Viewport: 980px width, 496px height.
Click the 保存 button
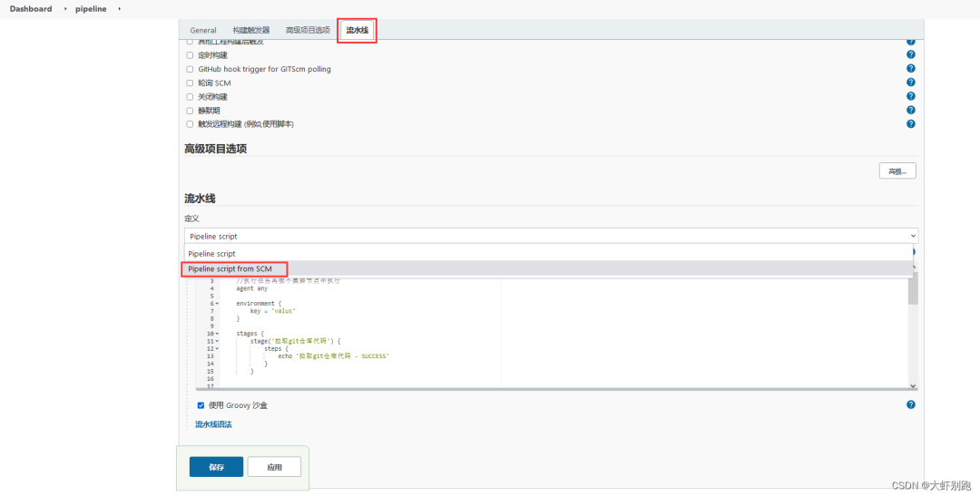pos(216,467)
